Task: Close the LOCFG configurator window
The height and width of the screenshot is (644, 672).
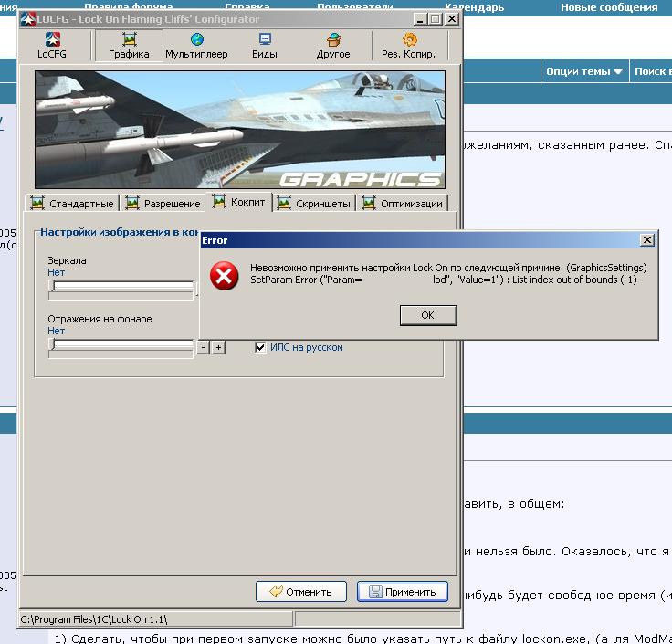Action: tap(452, 19)
